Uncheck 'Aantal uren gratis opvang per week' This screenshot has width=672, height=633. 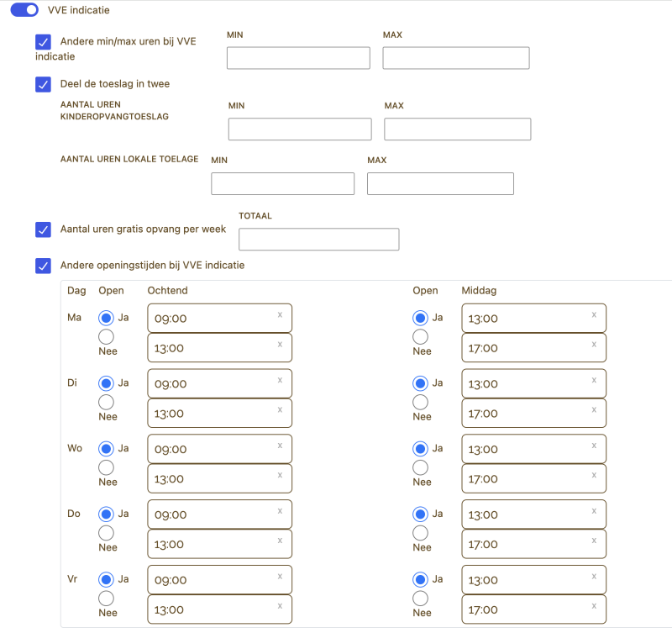point(43,229)
